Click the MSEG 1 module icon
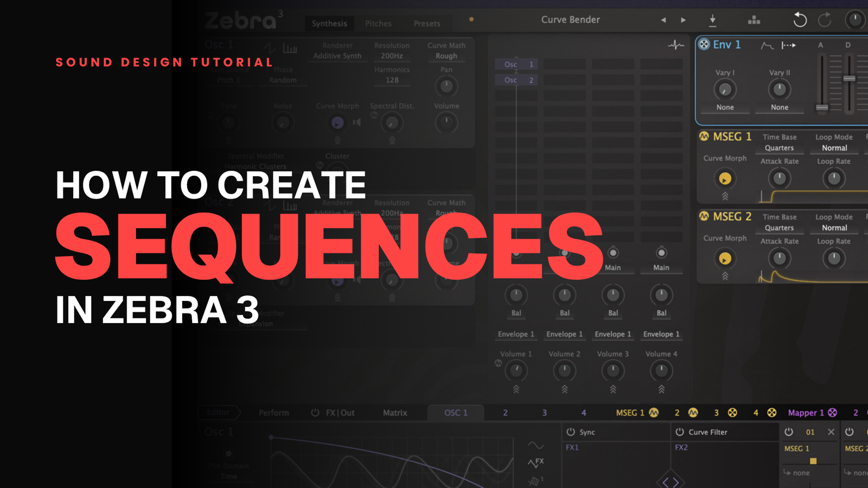The height and width of the screenshot is (488, 868). coord(704,137)
